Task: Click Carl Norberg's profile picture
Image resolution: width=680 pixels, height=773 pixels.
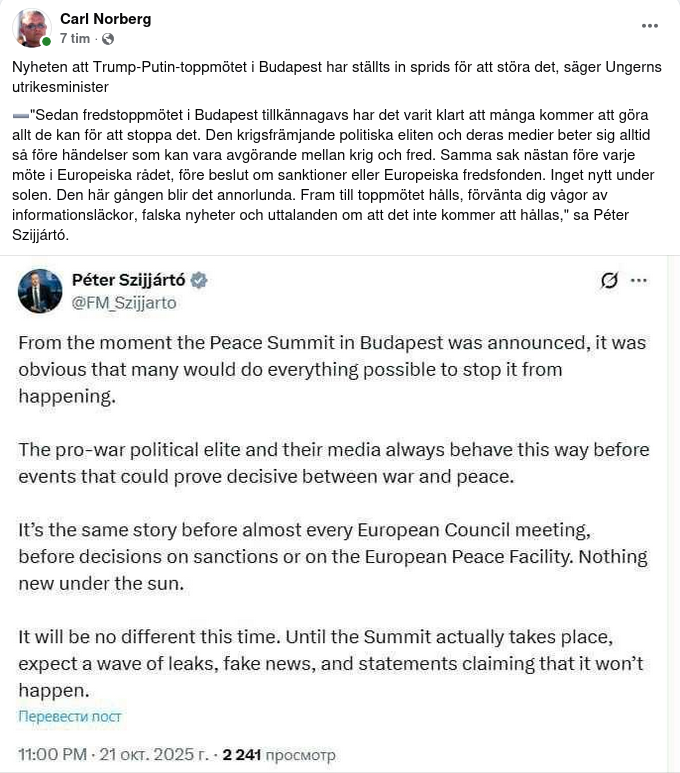Action: click(x=32, y=28)
